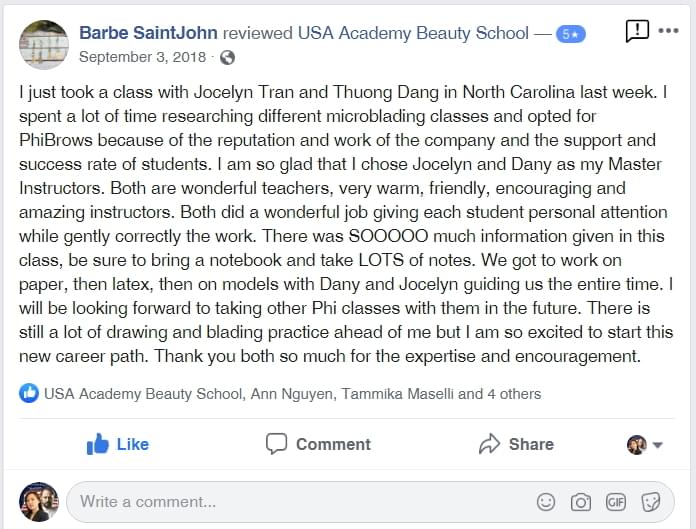This screenshot has height=529, width=696.
Task: Open the sticker picker
Action: pyautogui.click(x=651, y=502)
